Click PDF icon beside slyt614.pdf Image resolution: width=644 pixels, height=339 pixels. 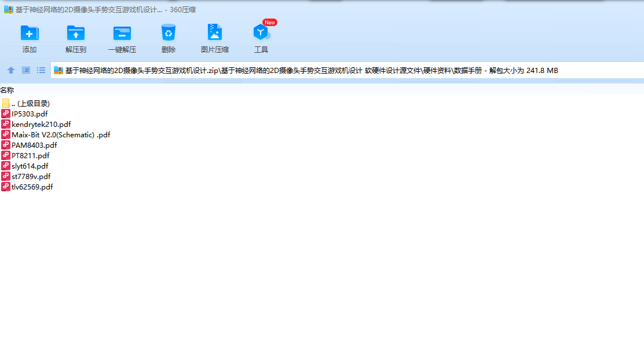pos(6,166)
